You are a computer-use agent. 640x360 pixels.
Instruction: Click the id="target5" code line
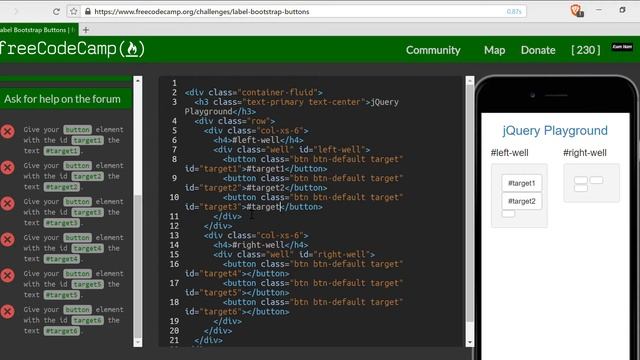237,293
